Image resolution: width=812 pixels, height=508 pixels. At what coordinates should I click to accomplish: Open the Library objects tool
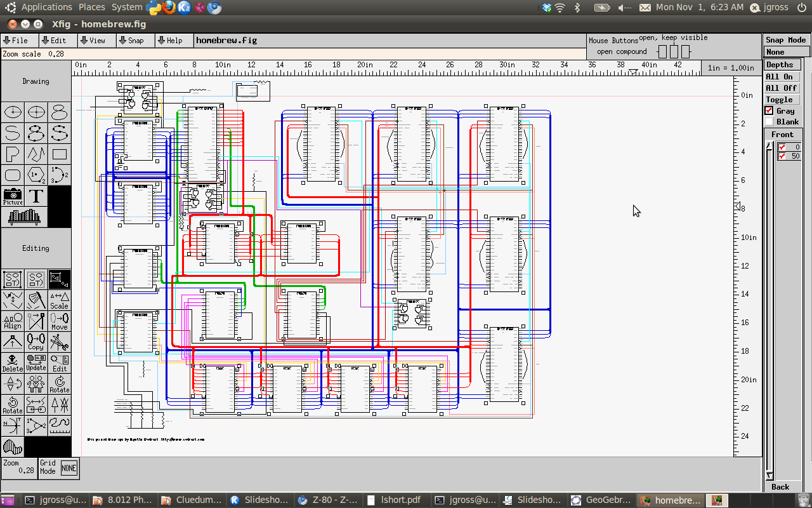click(25, 217)
